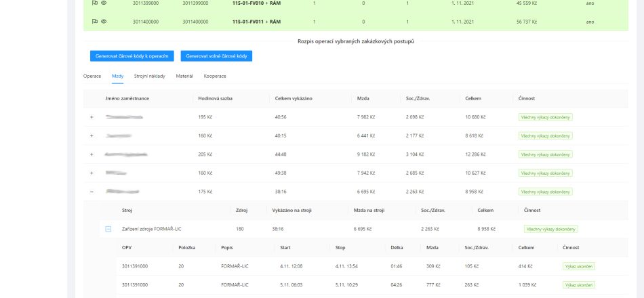The width and height of the screenshot is (644, 298).
Task: Click the Celkem vykázáno column header
Action: pos(294,98)
